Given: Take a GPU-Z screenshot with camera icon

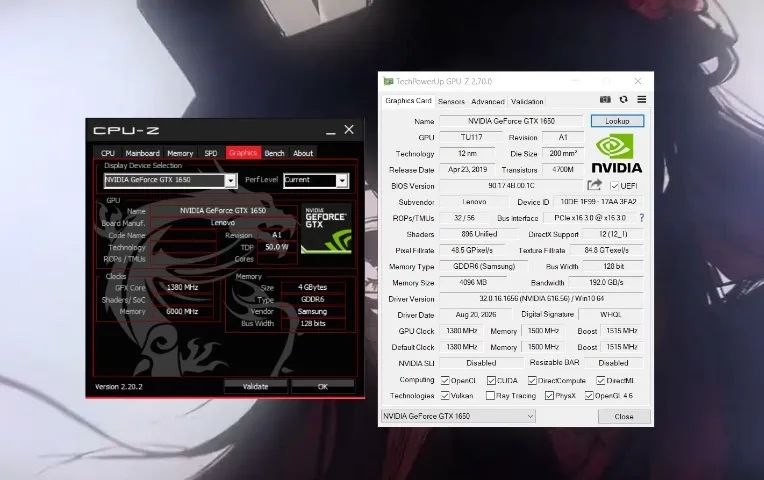Looking at the screenshot, I should 605,99.
